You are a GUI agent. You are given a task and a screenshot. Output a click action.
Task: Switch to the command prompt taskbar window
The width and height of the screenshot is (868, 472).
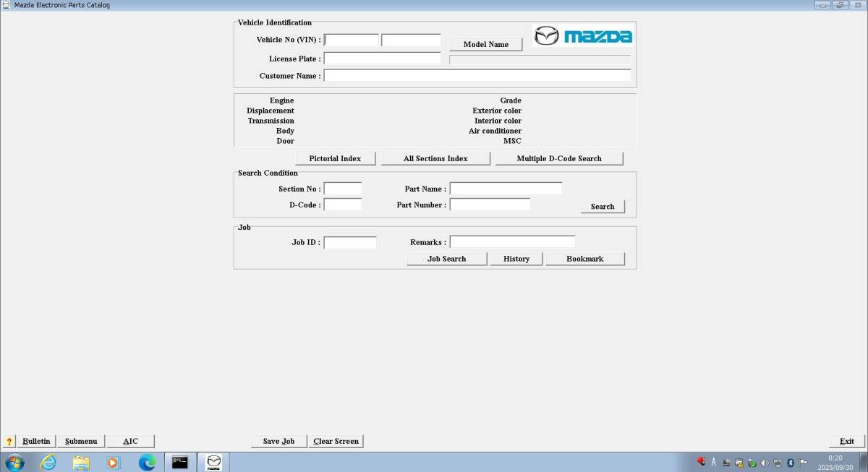tap(180, 462)
